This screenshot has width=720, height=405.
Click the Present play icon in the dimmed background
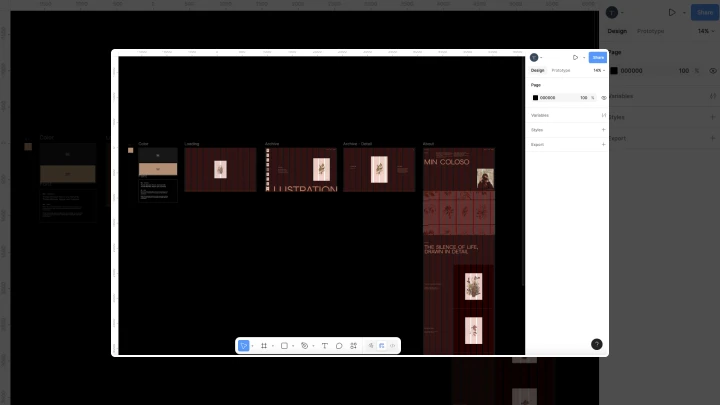[x=672, y=12]
